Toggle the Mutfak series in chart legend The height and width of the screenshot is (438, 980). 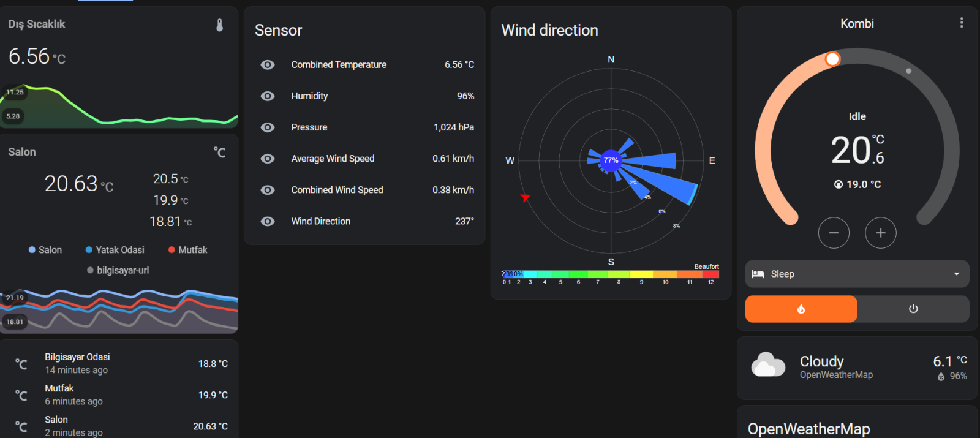(x=188, y=250)
